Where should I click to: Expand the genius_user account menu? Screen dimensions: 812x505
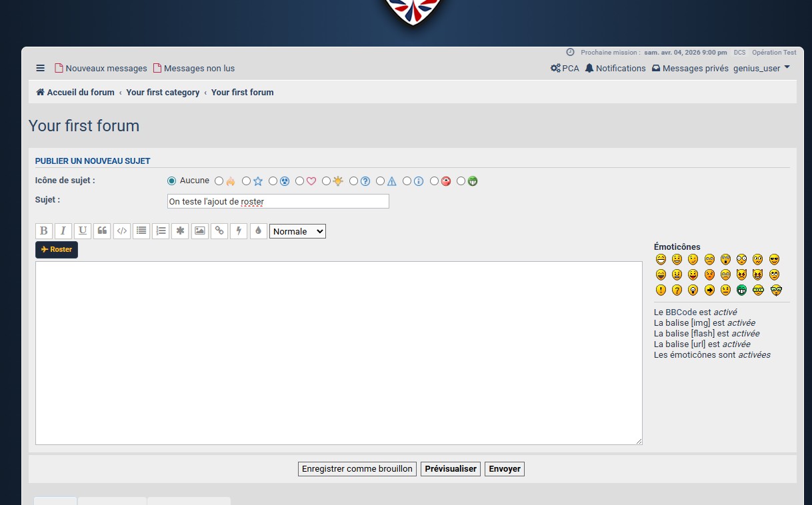[762, 68]
